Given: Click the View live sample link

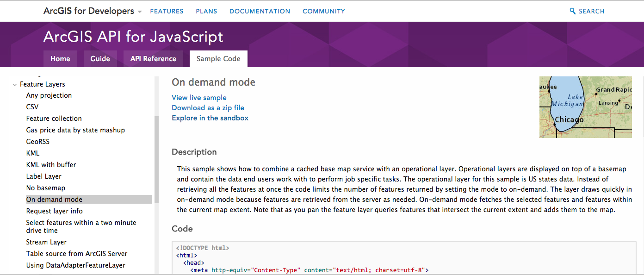Looking at the screenshot, I should (199, 98).
